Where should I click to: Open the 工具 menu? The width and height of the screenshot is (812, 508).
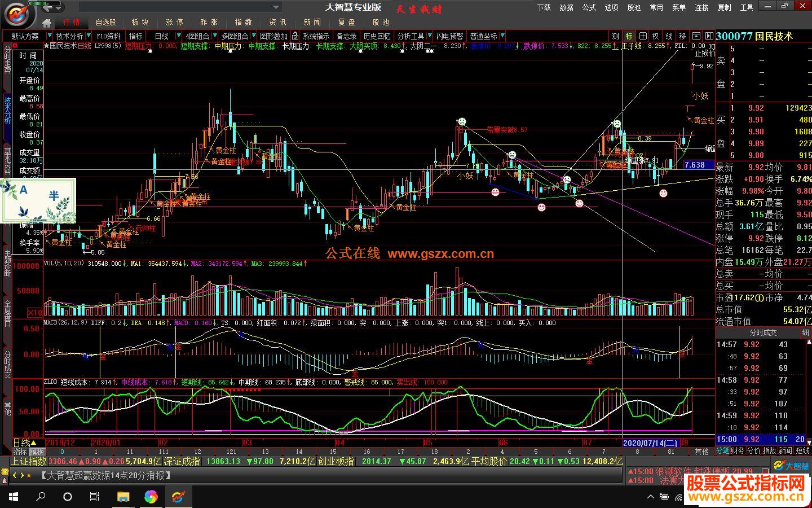747,7
